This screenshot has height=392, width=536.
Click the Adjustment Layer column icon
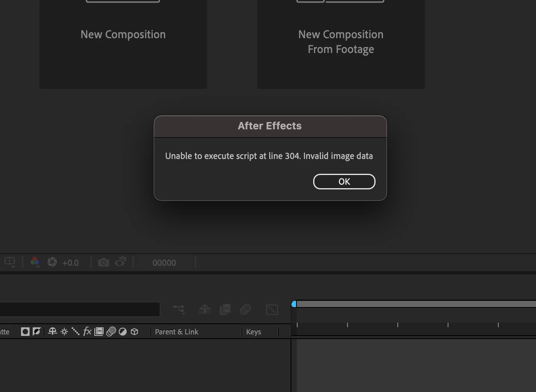(123, 332)
